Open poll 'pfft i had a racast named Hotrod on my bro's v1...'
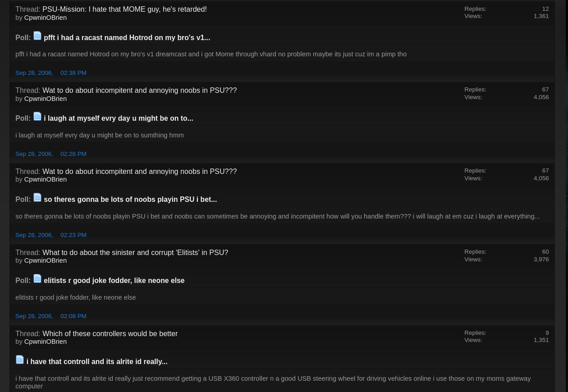The image size is (568, 392). (127, 37)
